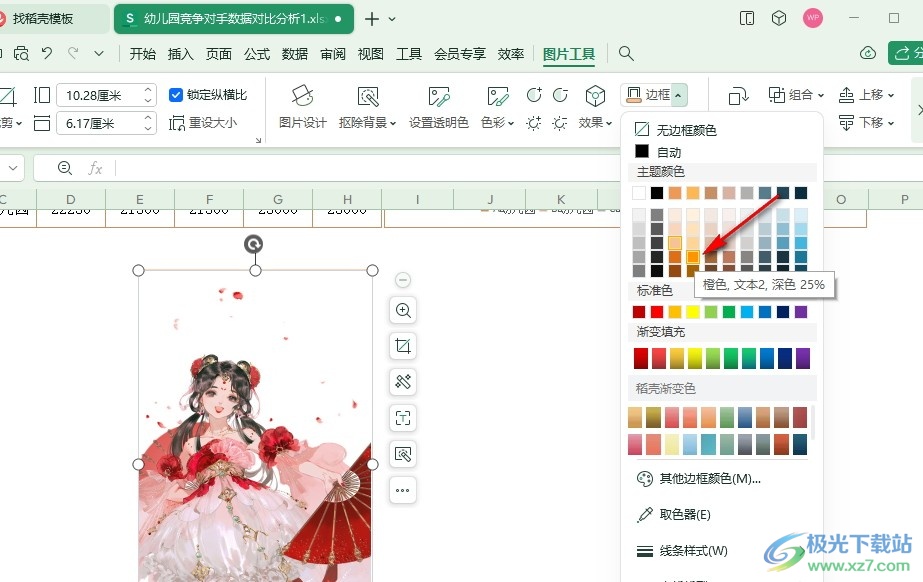
Task: Switch to the 数据 ribbon tab
Action: (294, 54)
